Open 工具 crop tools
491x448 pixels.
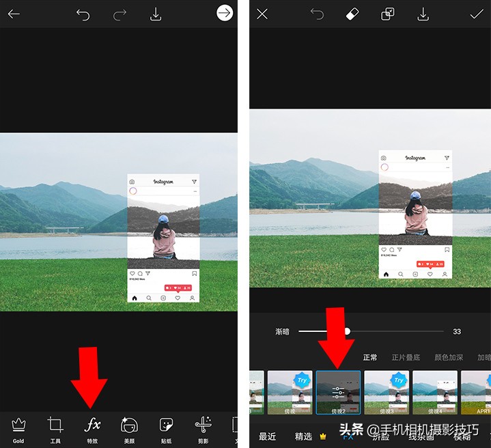coord(55,430)
